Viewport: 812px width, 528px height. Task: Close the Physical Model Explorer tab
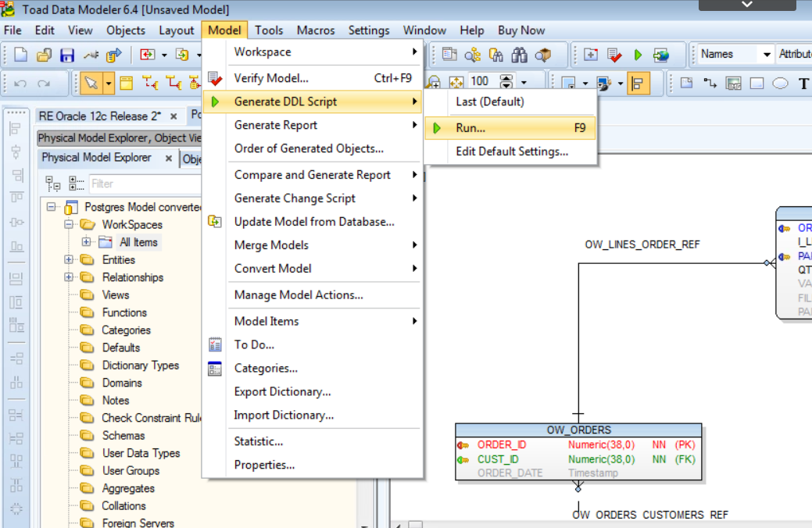pos(169,159)
